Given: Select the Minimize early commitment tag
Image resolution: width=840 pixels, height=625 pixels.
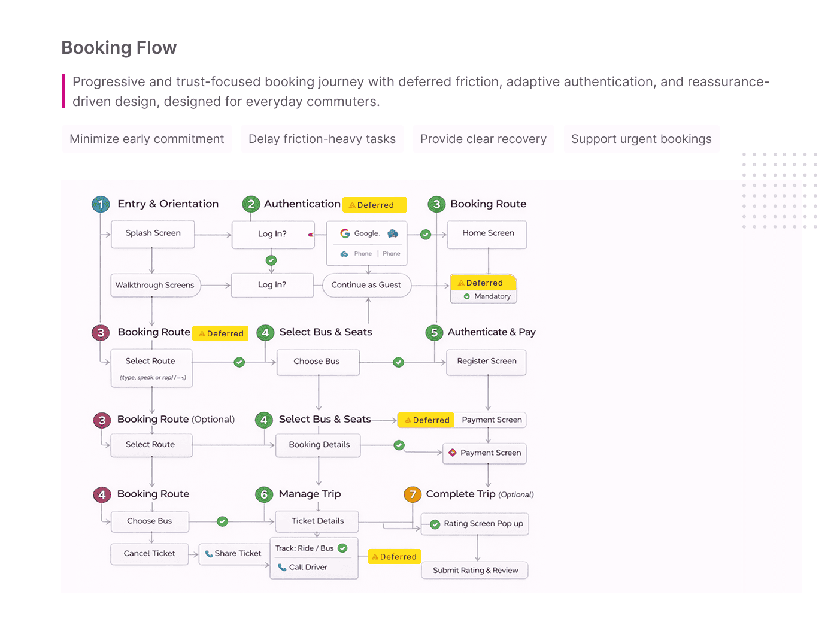Looking at the screenshot, I should point(147,139).
